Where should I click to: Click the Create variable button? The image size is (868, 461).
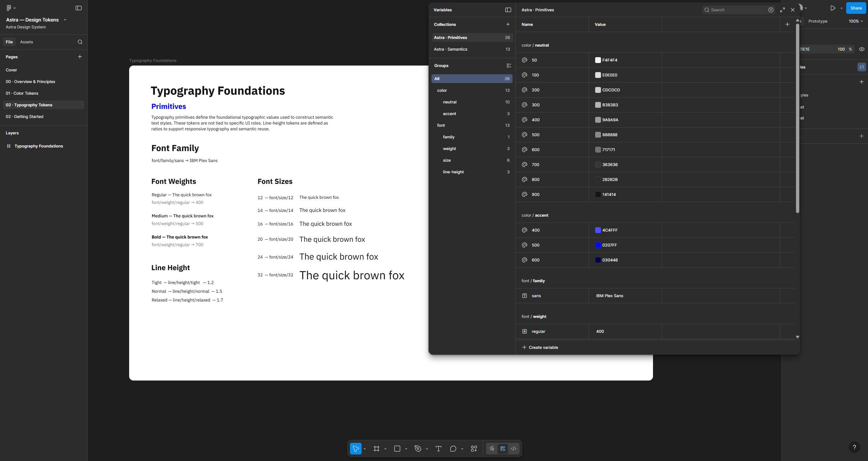coord(540,347)
